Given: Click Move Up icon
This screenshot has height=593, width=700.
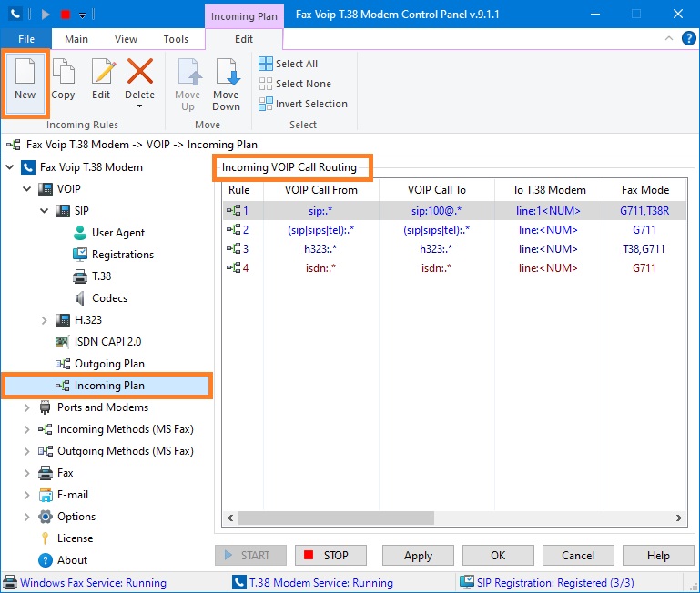Looking at the screenshot, I should 188,73.
